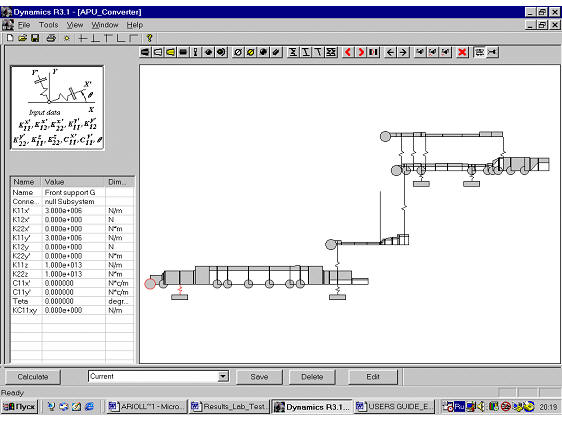562x422 pixels.
Task: Select the Front support G name cell
Action: (74, 193)
